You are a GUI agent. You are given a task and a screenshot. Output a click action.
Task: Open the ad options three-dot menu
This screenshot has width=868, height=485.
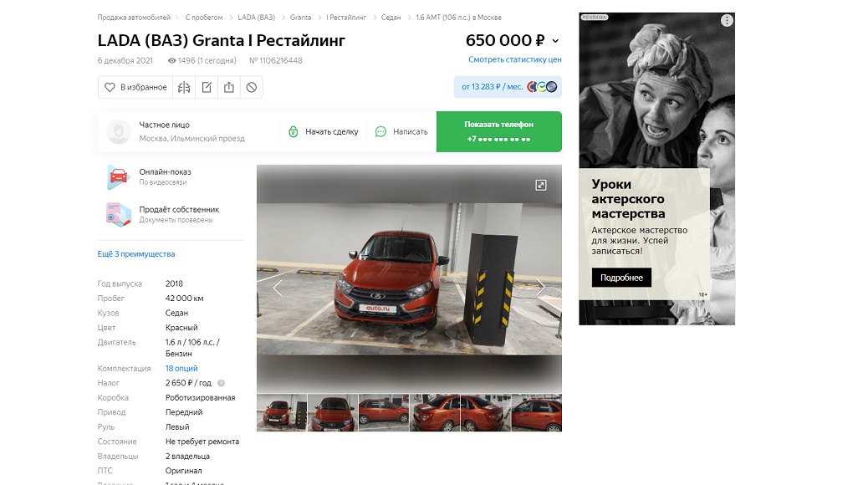[x=727, y=20]
